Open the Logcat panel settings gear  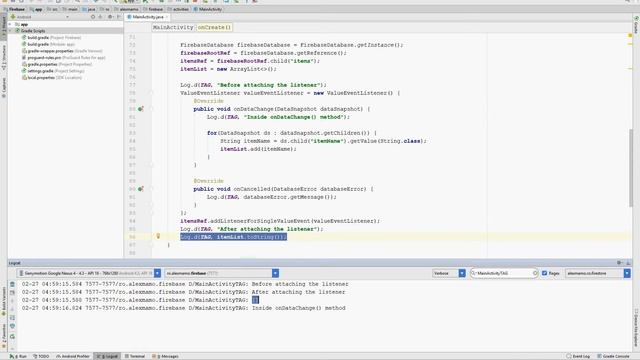[619, 263]
